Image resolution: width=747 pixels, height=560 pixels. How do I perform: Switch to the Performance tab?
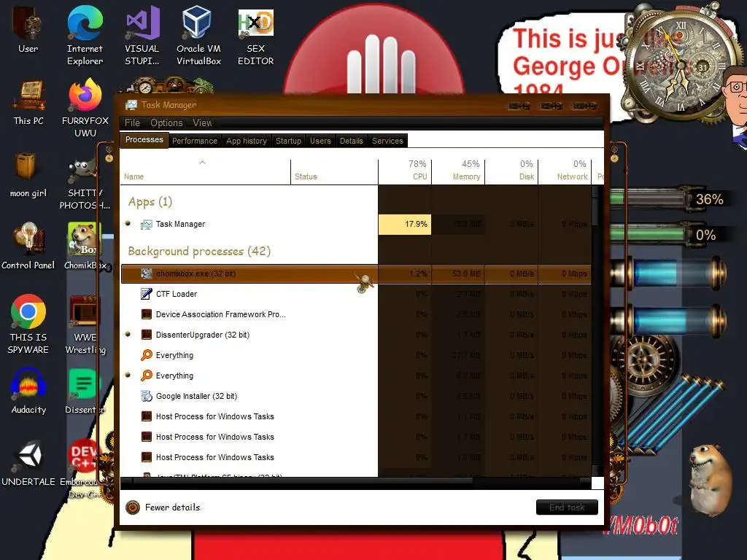click(x=194, y=141)
